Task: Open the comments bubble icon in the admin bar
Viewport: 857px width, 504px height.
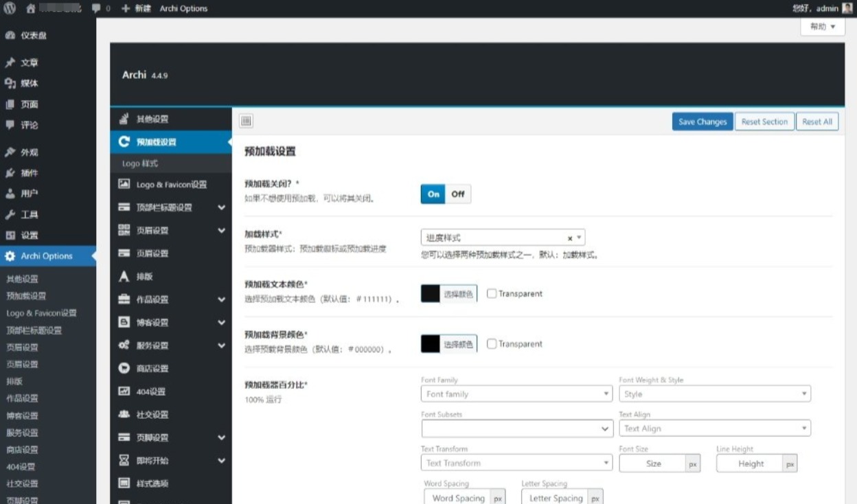Action: (96, 8)
